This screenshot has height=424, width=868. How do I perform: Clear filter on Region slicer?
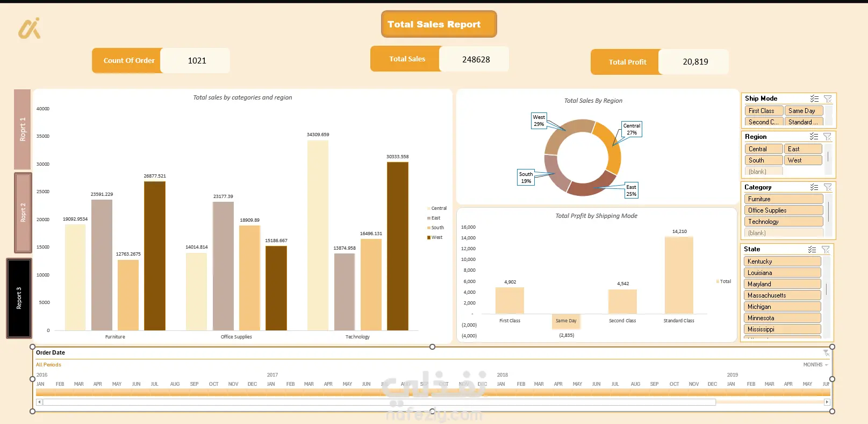(827, 137)
